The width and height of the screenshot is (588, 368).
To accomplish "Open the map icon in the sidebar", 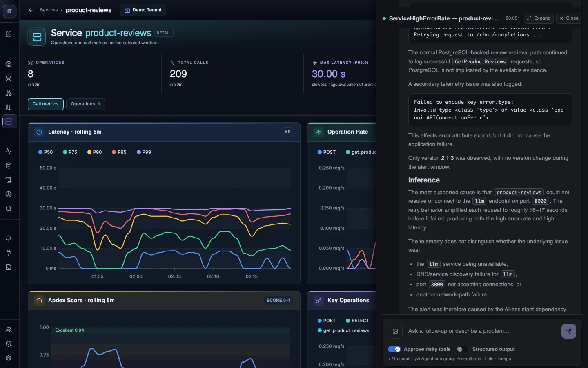I will click(x=9, y=107).
